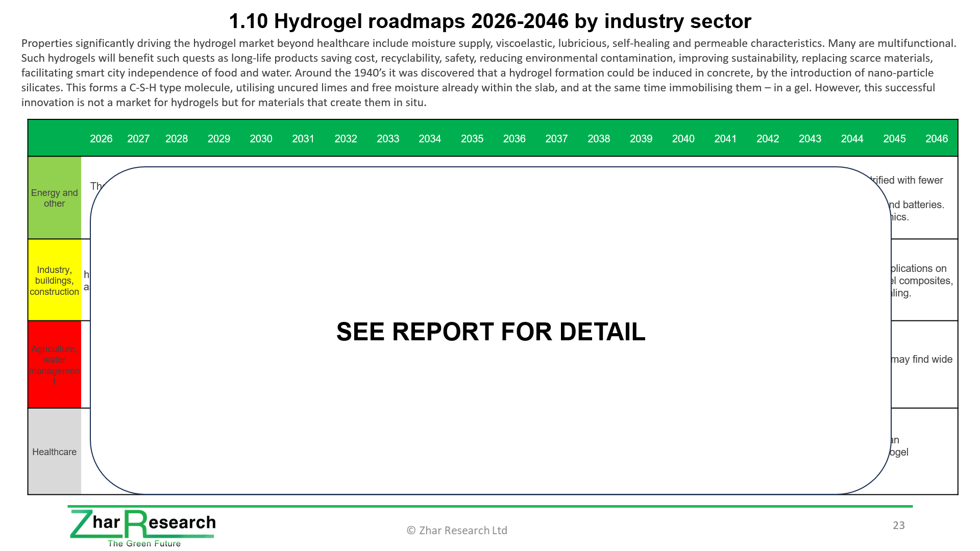
Task: Select the 2040 year header
Action: [683, 139]
